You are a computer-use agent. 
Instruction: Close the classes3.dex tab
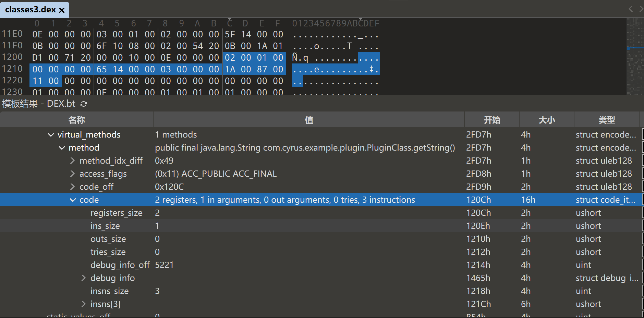pyautogui.click(x=62, y=10)
